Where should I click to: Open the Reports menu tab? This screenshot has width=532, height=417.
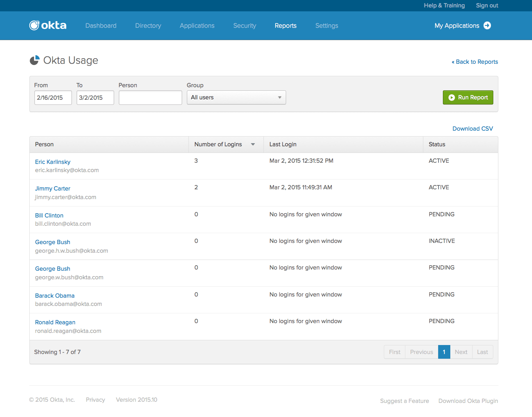pyautogui.click(x=285, y=26)
